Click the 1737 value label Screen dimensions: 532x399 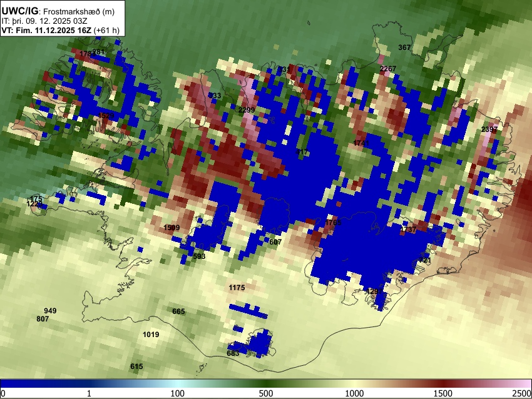[x=408, y=229]
